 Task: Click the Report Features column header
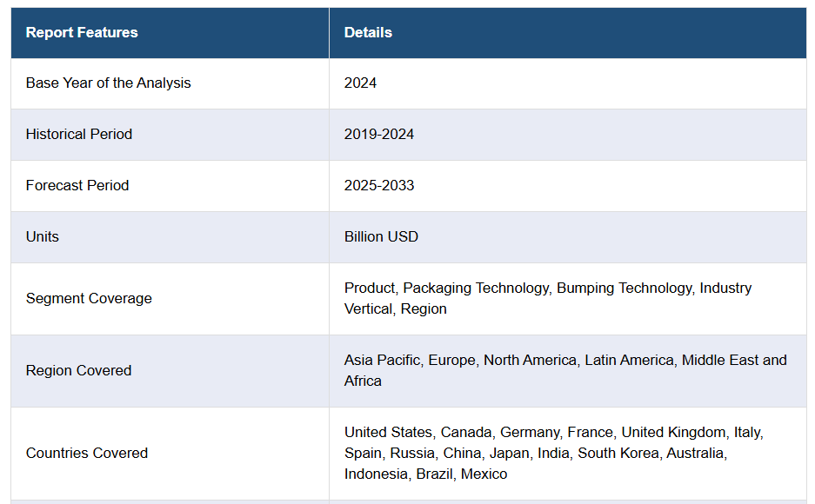pos(82,33)
